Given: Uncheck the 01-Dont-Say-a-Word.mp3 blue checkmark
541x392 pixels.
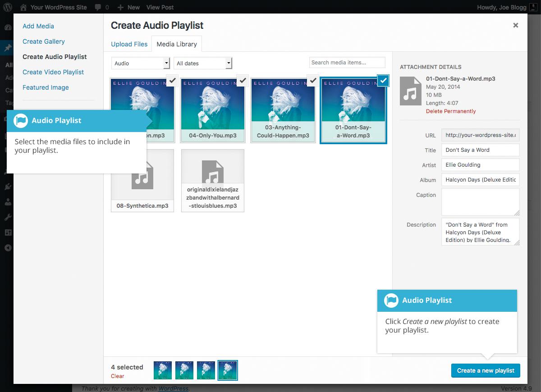Looking at the screenshot, I should (x=383, y=81).
